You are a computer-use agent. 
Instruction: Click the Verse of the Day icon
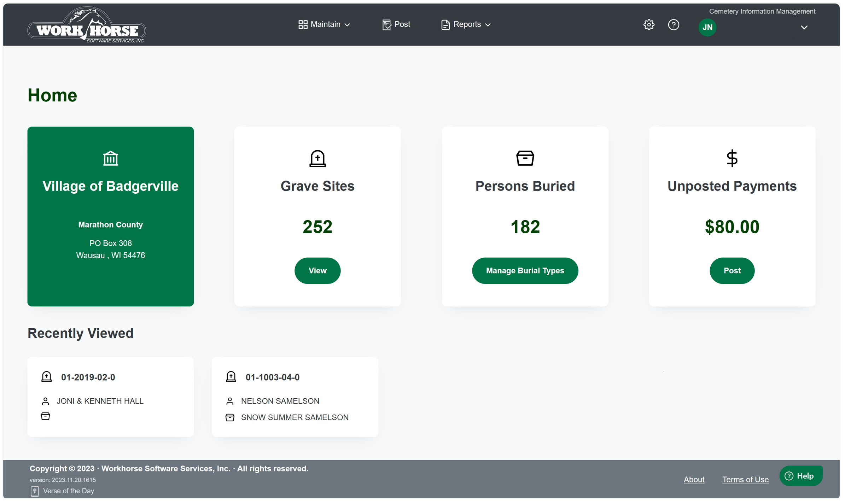click(x=35, y=491)
